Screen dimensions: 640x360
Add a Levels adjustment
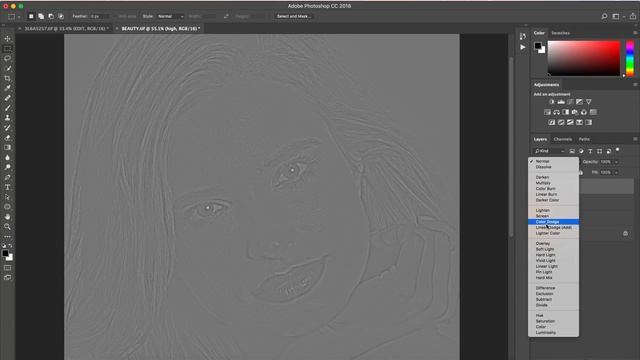coord(561,102)
